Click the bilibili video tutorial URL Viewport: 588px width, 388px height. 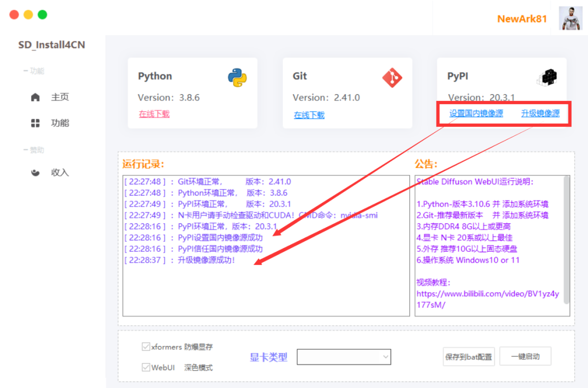tap(487, 299)
